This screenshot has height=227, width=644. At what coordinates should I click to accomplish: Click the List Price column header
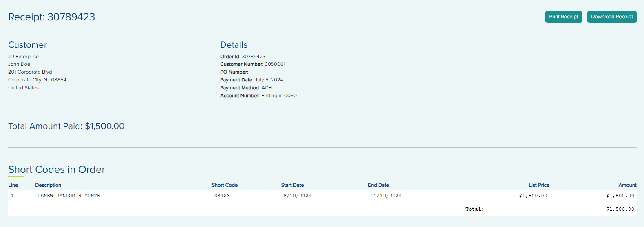(539, 185)
